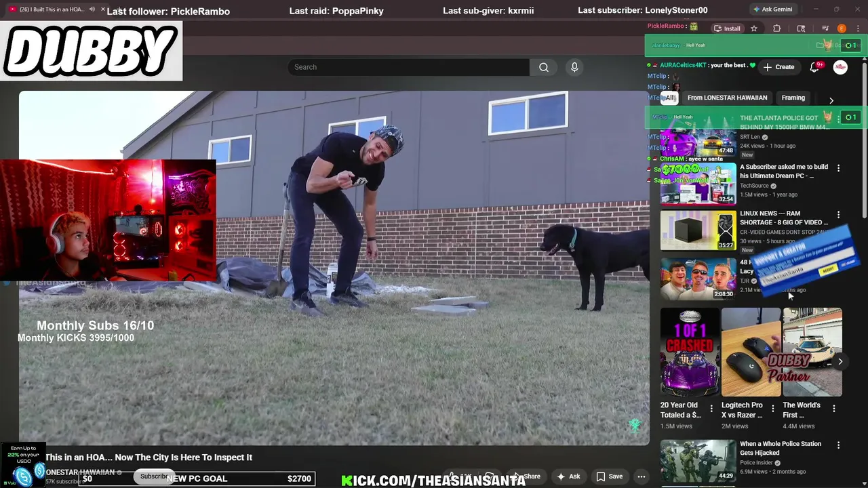Open options for 20 Year Old Totaled short
The height and width of the screenshot is (488, 868).
click(x=711, y=408)
